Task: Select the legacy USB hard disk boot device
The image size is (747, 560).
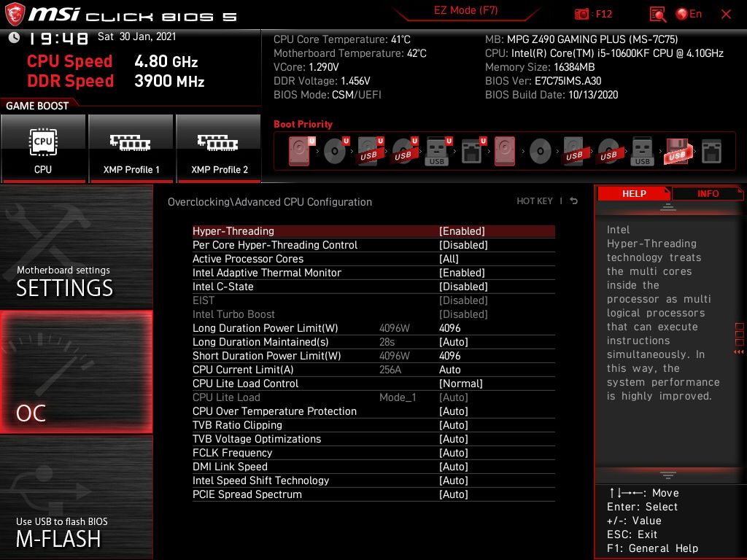Action: 575,151
